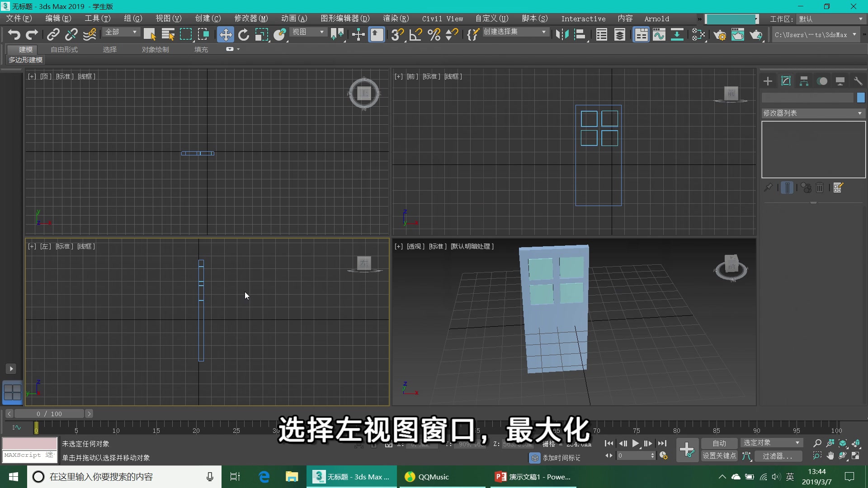Enable Auto Key animation mode

pyautogui.click(x=719, y=443)
